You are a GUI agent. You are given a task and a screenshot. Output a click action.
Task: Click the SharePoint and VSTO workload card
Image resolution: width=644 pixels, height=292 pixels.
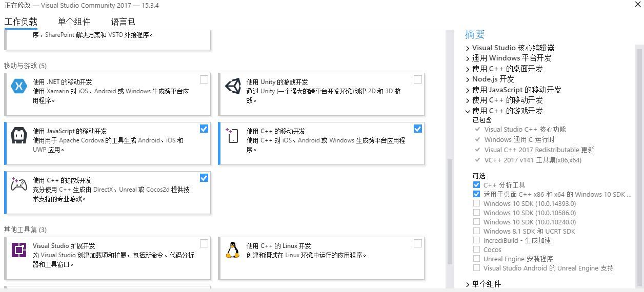pyautogui.click(x=108, y=39)
